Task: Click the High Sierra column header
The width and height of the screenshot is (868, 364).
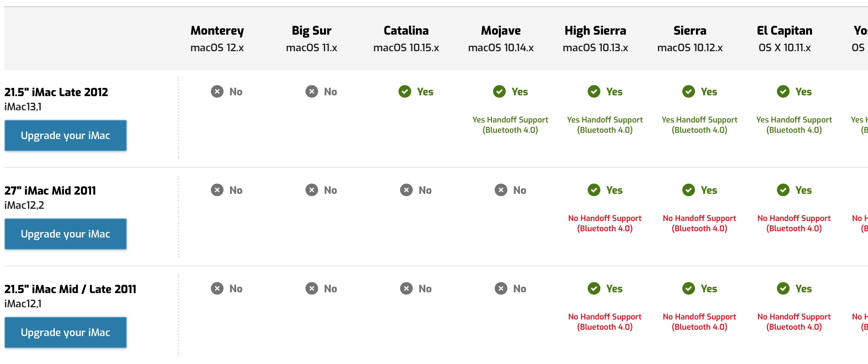Action: (x=595, y=39)
